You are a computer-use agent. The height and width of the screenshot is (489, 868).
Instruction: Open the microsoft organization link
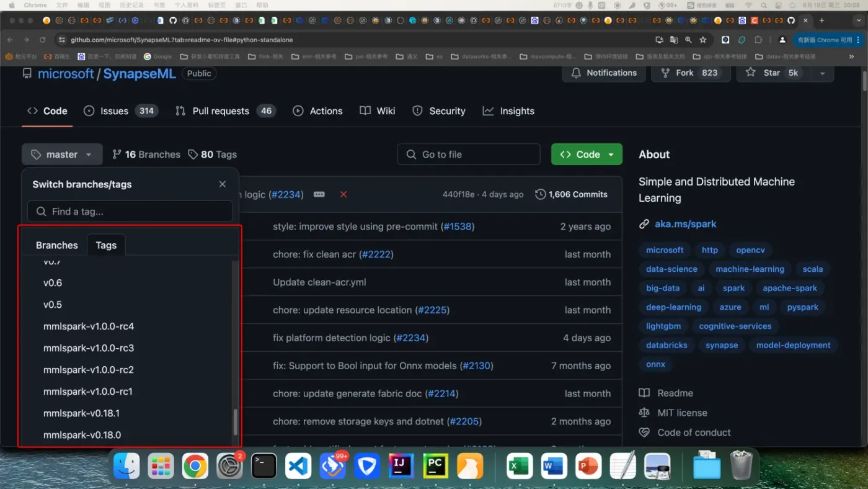[x=66, y=73]
